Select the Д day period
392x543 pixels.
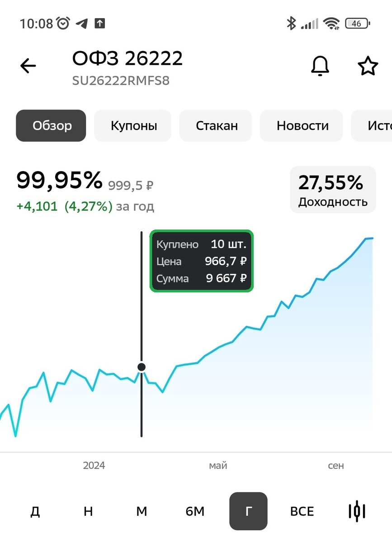coord(35,511)
